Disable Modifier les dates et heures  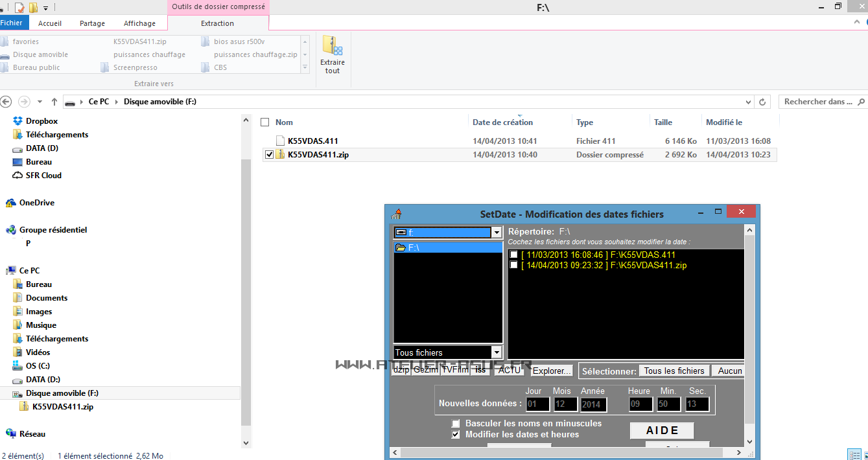coord(456,435)
